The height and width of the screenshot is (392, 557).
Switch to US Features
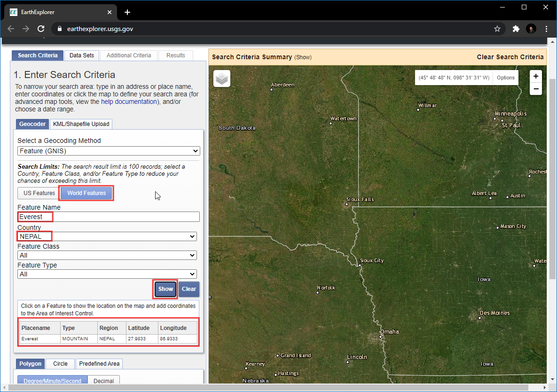tap(39, 193)
